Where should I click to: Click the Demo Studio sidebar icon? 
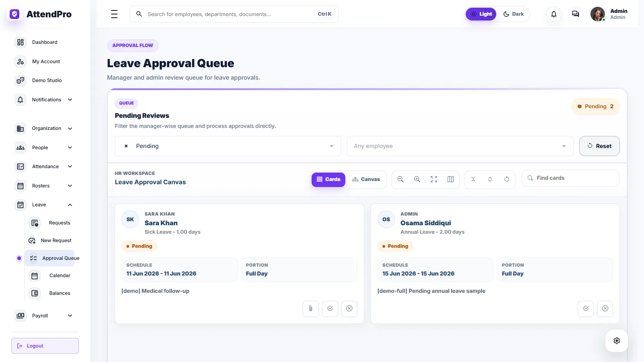pos(21,80)
